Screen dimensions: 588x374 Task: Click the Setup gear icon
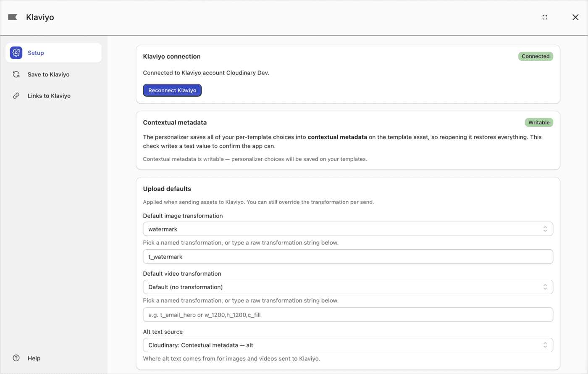[x=16, y=53]
